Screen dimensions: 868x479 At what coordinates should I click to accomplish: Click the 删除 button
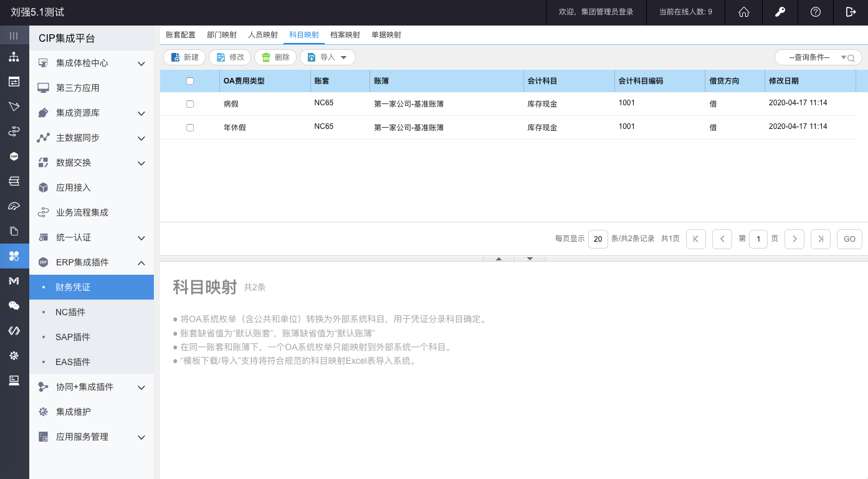pyautogui.click(x=275, y=57)
